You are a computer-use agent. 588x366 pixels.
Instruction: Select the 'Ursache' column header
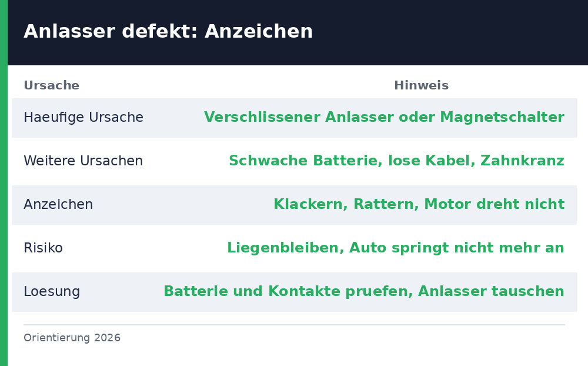click(51, 85)
